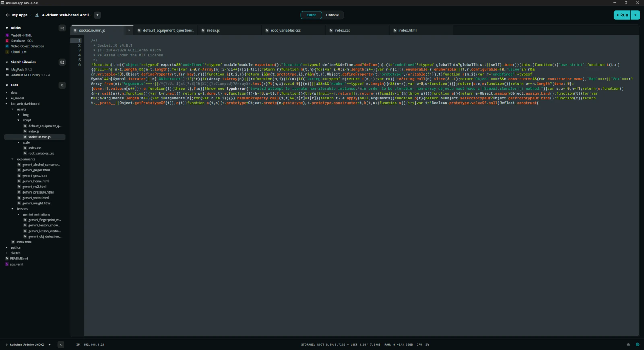Switch to default_equipment_questions tab
Image resolution: width=644 pixels, height=350 pixels.
tap(166, 31)
